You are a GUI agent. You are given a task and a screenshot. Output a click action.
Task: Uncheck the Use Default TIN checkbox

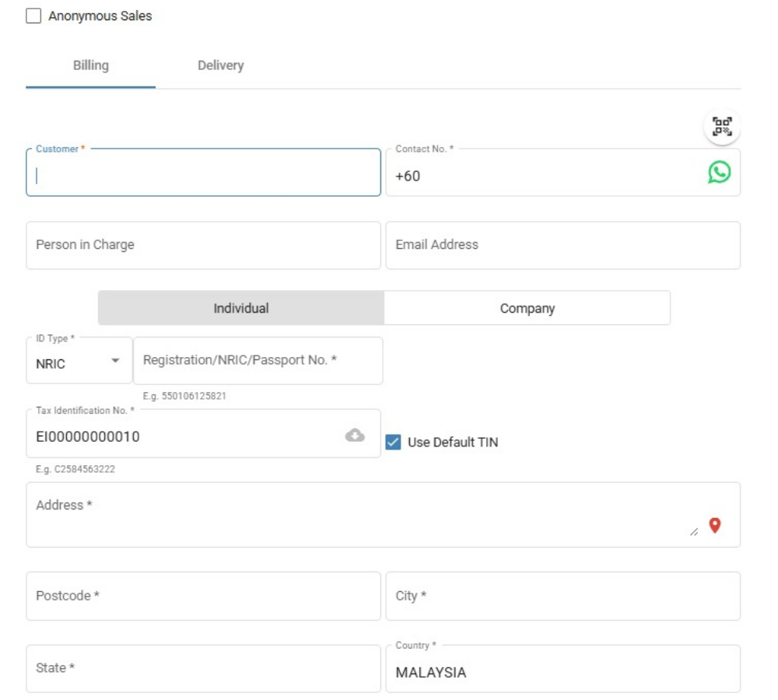click(x=394, y=443)
